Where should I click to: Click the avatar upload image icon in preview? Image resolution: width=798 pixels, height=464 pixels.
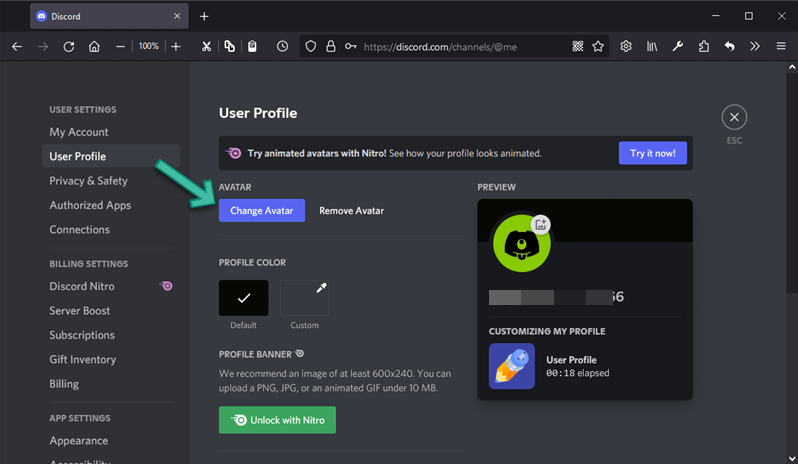coord(540,224)
